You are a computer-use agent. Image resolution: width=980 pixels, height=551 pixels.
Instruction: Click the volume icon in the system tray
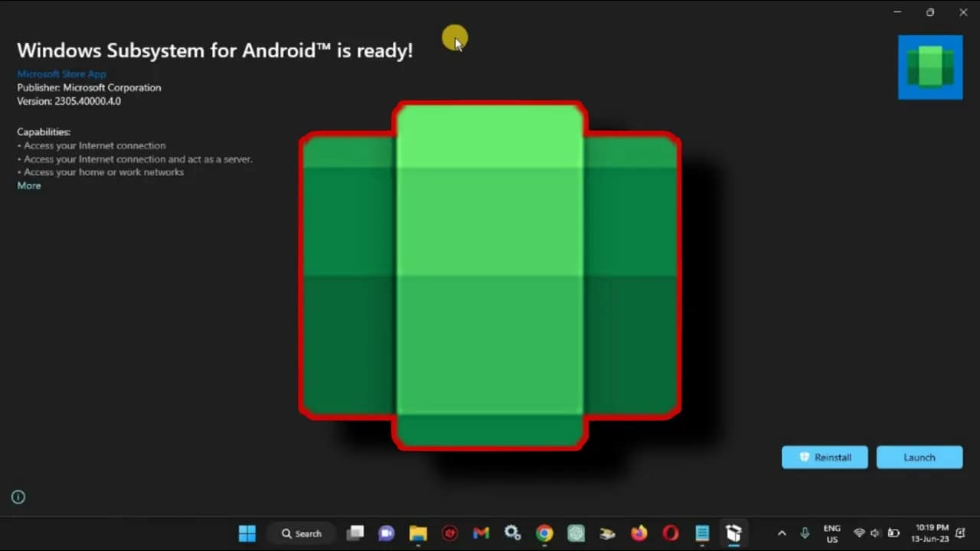(874, 533)
